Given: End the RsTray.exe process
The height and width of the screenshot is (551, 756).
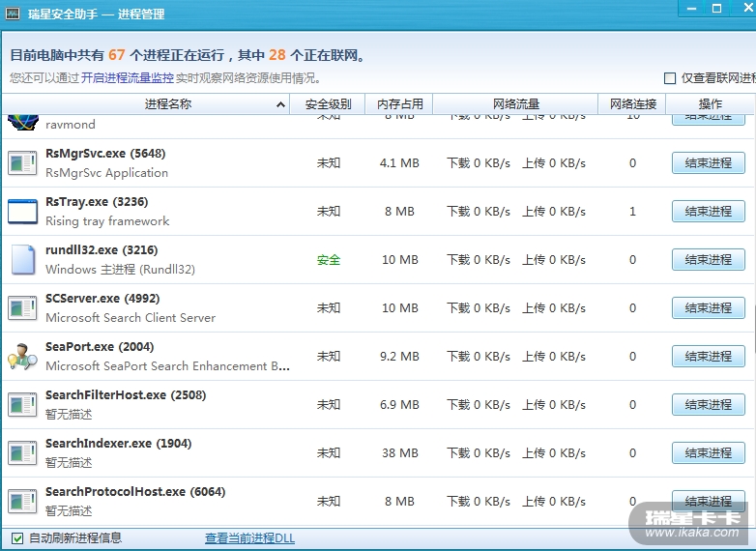Looking at the screenshot, I should [x=708, y=211].
